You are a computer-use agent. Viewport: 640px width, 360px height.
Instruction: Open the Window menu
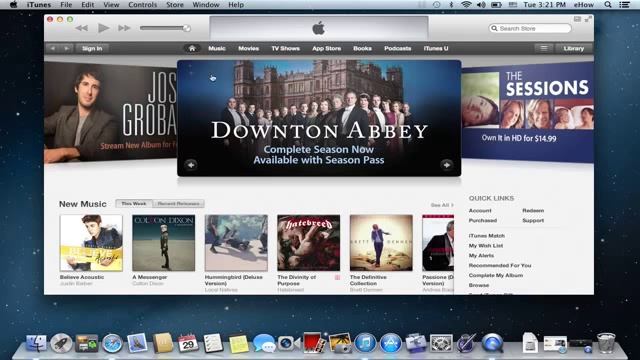click(206, 5)
